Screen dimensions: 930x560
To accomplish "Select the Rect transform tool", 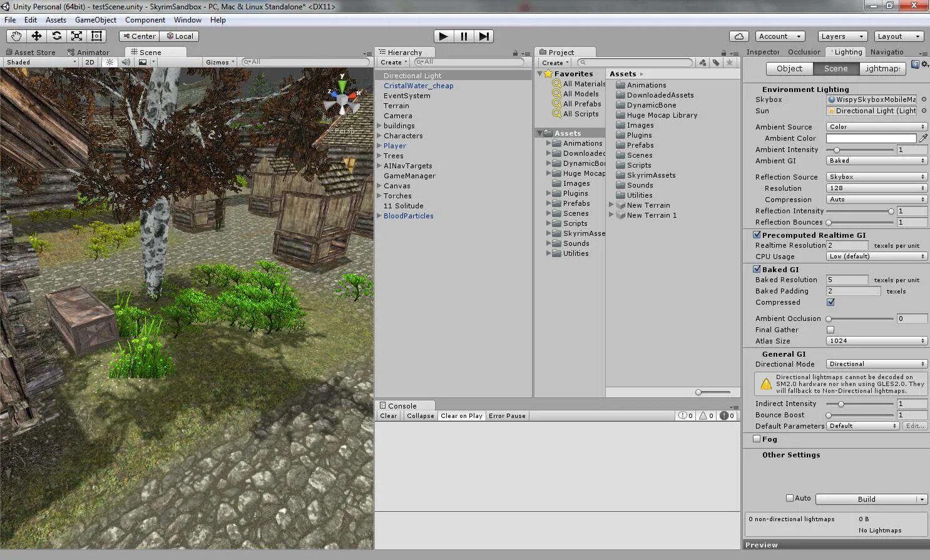I will [x=96, y=36].
